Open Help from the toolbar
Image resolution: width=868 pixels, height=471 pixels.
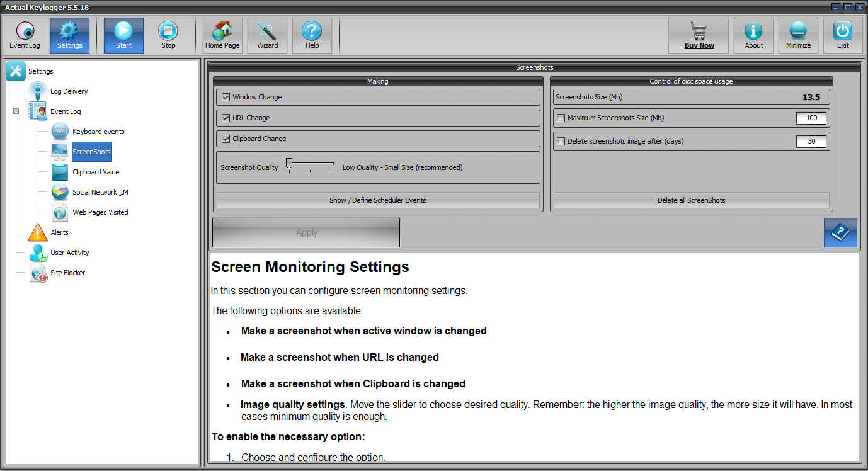[312, 35]
